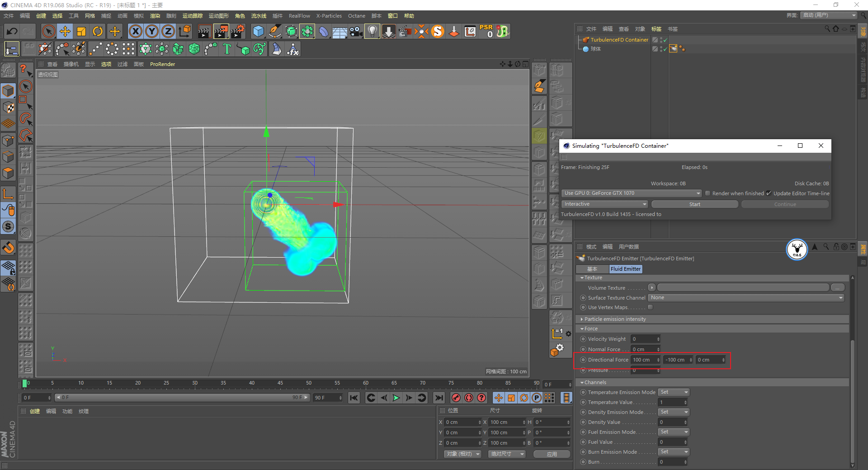Add a Cube primitive from the toolbar

258,31
